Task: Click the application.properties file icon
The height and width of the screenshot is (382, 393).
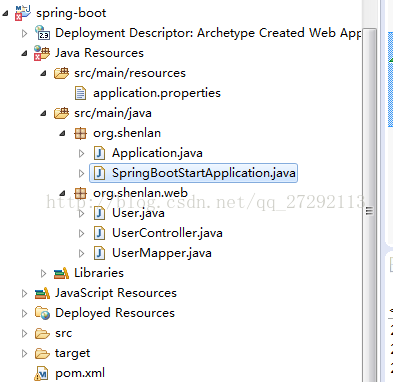Action: pyautogui.click(x=80, y=93)
